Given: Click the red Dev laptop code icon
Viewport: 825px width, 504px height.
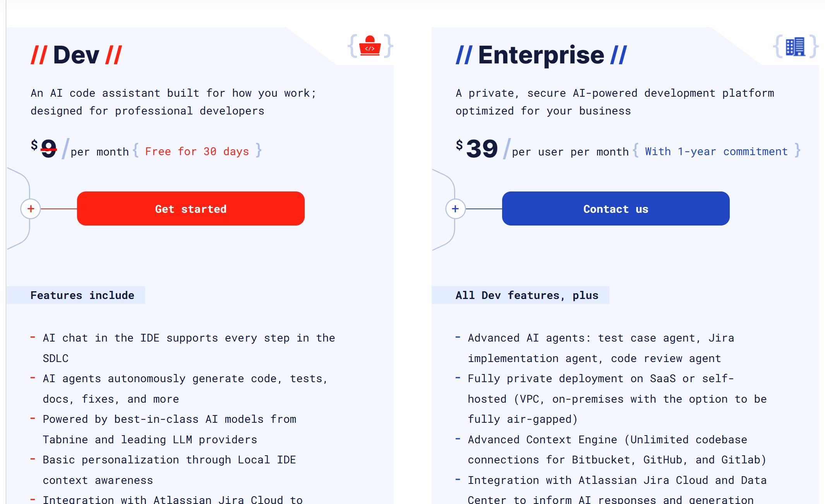Looking at the screenshot, I should click(x=370, y=46).
